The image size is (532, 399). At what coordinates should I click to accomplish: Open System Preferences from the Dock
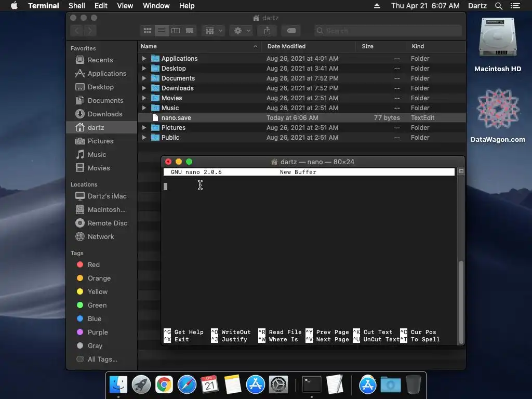point(278,385)
